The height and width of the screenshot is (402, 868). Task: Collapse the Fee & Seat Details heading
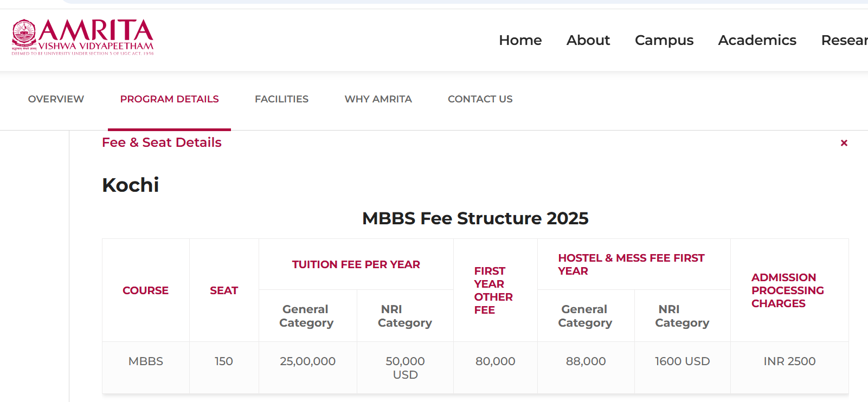pos(162,142)
